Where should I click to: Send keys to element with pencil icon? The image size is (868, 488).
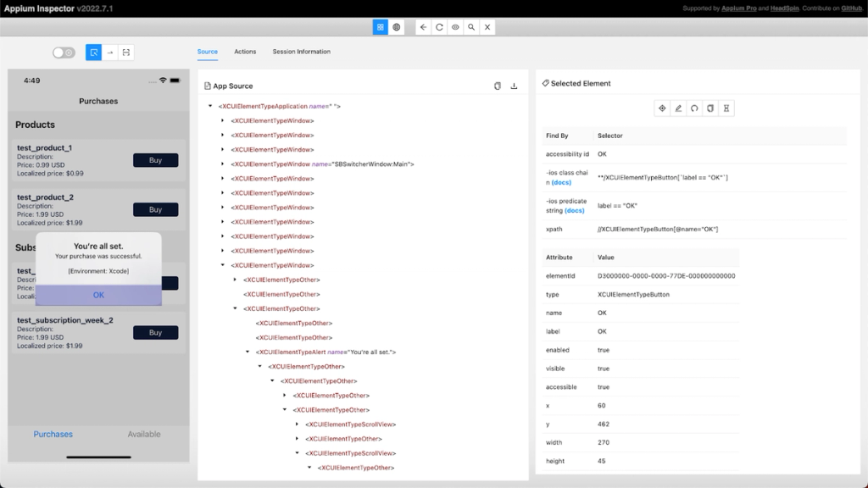tap(678, 108)
